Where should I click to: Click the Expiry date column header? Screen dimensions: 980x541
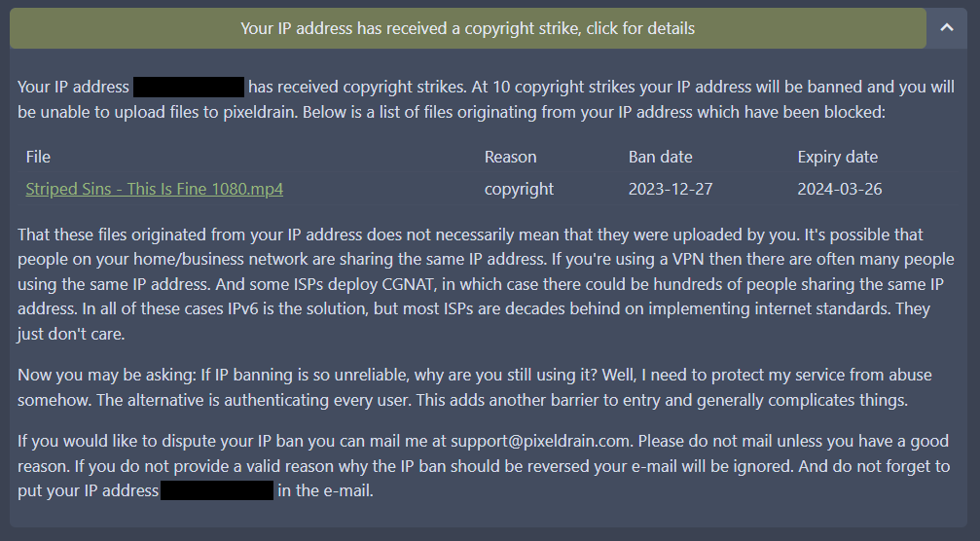click(x=837, y=157)
